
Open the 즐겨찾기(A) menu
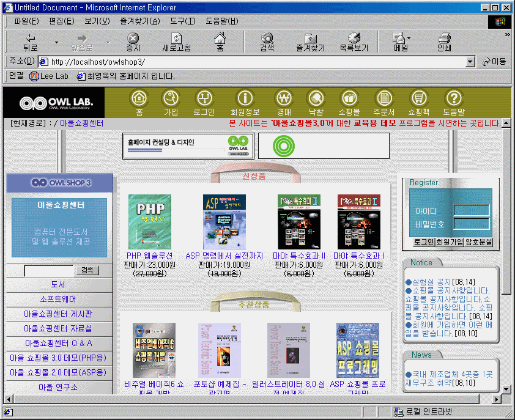tap(139, 21)
